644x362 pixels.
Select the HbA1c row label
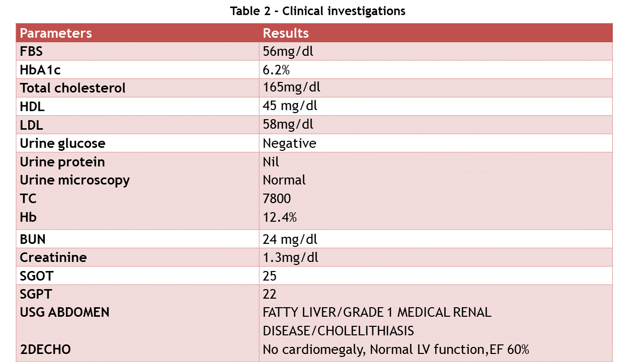[40, 70]
